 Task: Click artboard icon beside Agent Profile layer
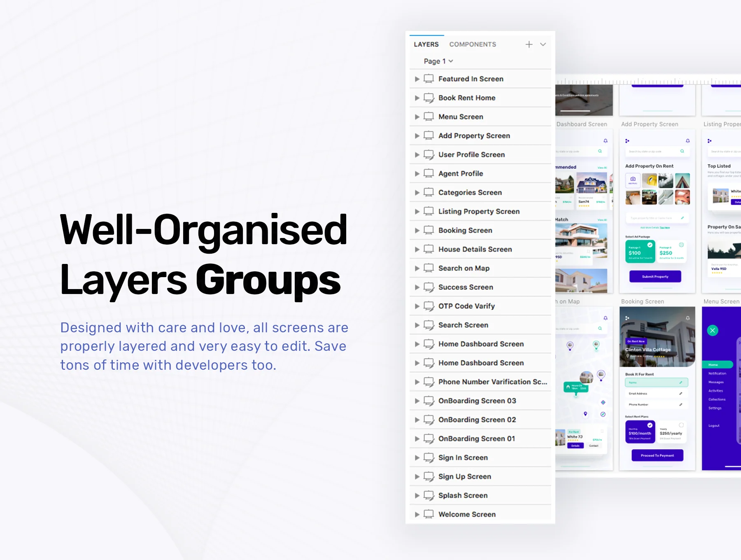point(429,173)
